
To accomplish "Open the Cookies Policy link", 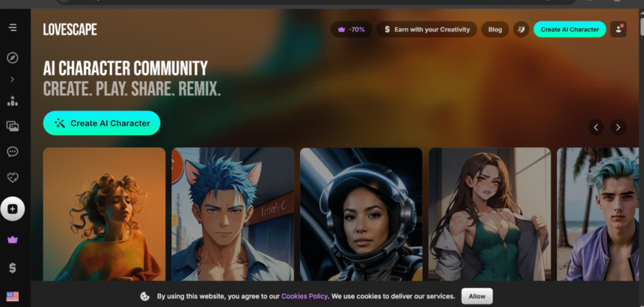I will tap(304, 296).
